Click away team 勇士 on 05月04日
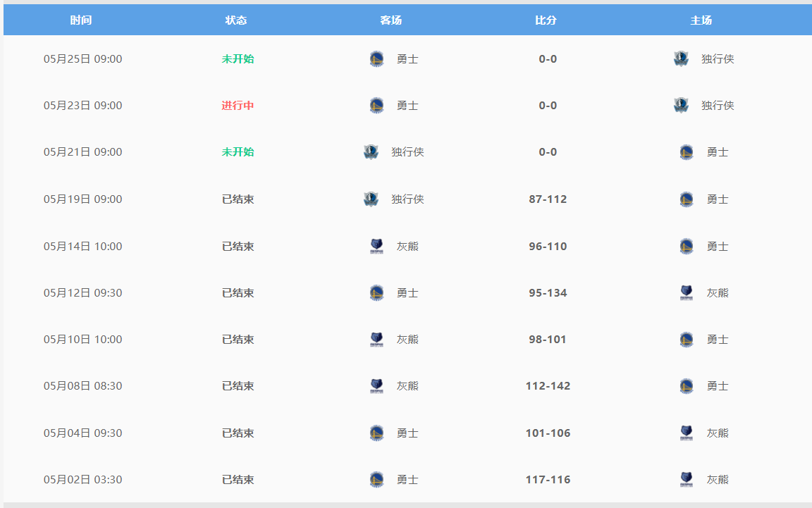 [407, 433]
